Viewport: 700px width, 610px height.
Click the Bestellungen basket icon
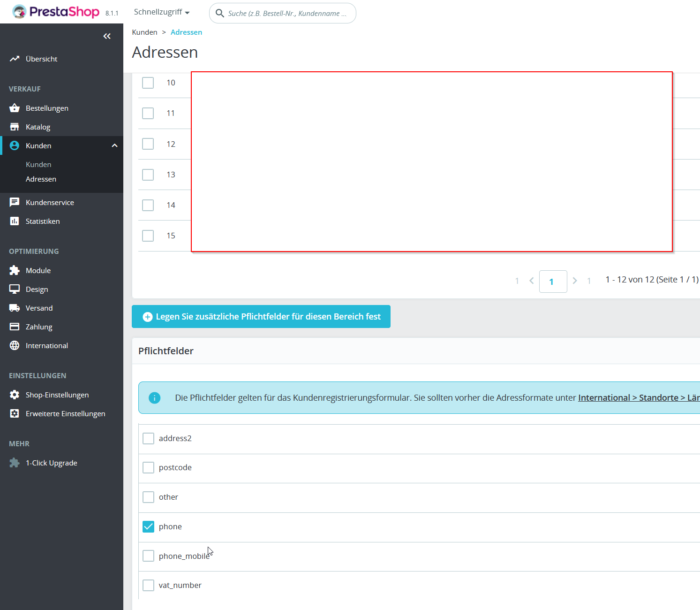[15, 108]
